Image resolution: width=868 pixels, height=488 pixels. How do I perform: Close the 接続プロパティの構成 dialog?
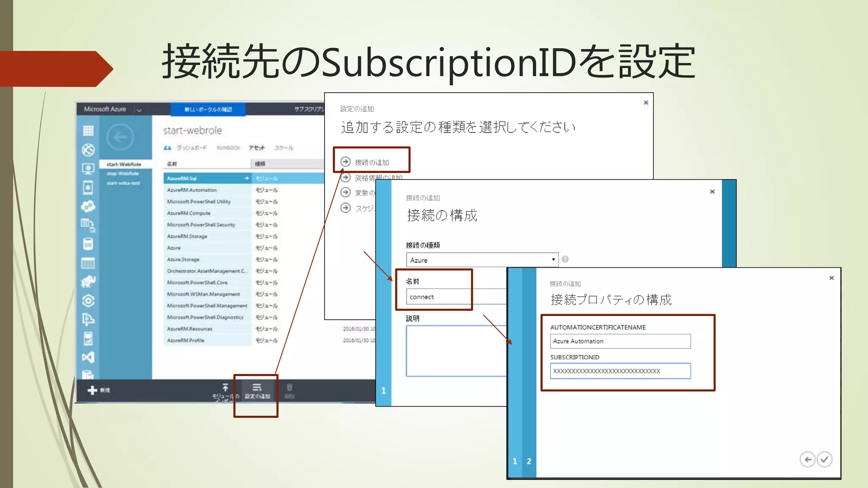pos(832,278)
